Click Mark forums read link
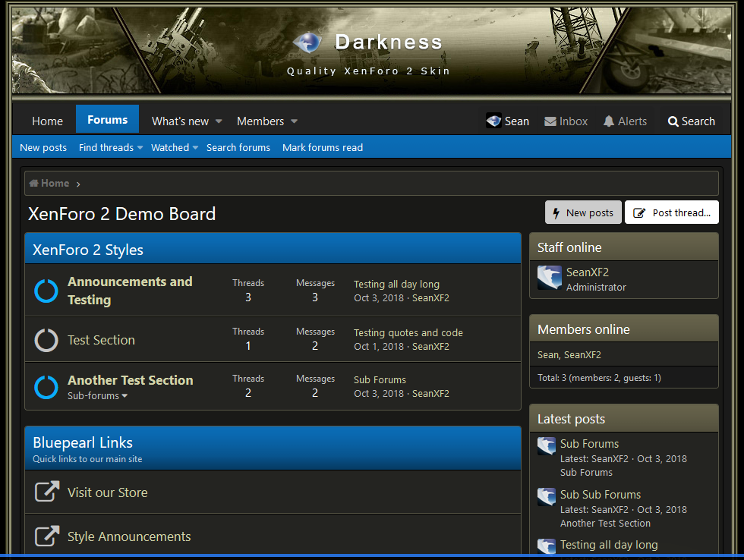The width and height of the screenshot is (744, 560). [x=323, y=148]
